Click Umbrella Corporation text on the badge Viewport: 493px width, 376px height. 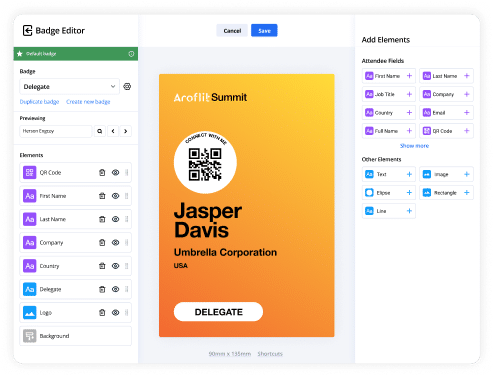(225, 252)
